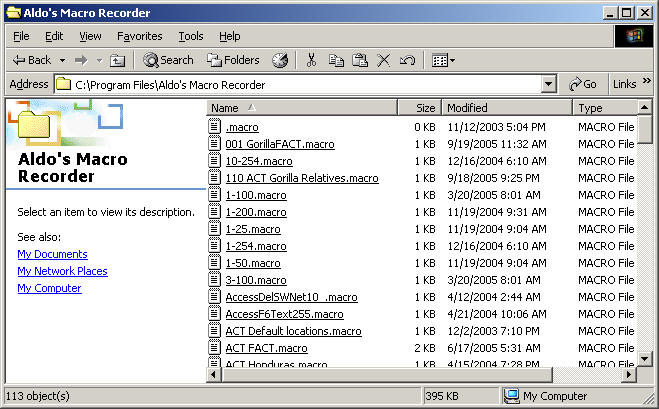Click the Copy toolbar icon
The image size is (659, 409).
click(x=336, y=61)
